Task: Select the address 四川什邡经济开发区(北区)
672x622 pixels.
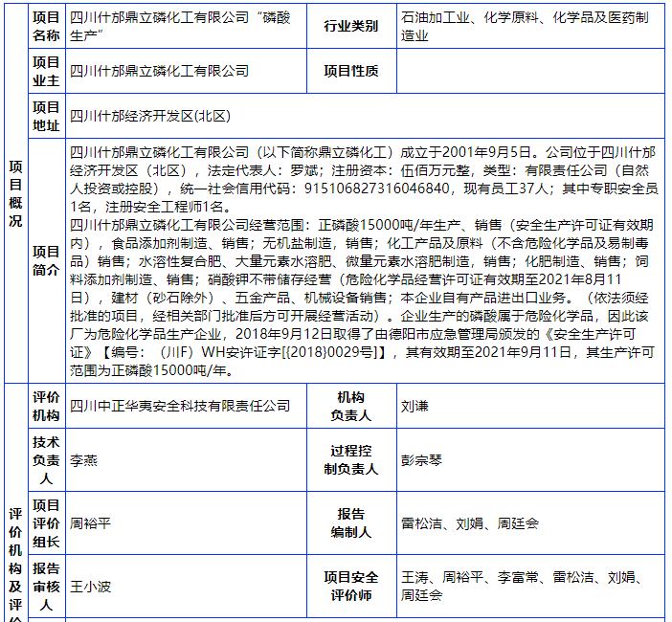Action: click(150, 116)
